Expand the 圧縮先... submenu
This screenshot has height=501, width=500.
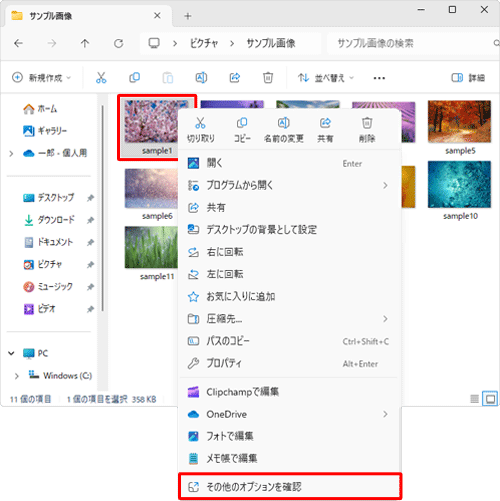(385, 319)
